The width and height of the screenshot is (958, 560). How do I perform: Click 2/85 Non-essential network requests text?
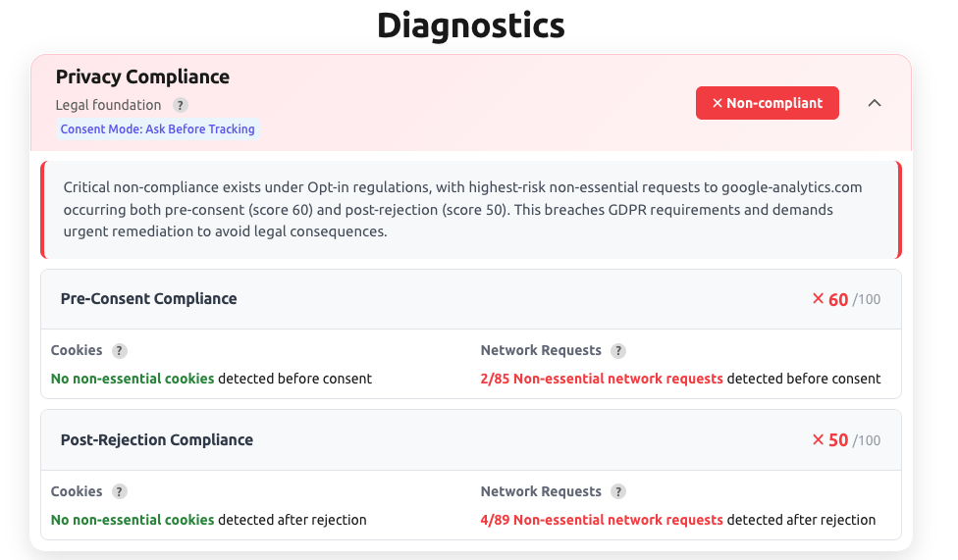(602, 379)
